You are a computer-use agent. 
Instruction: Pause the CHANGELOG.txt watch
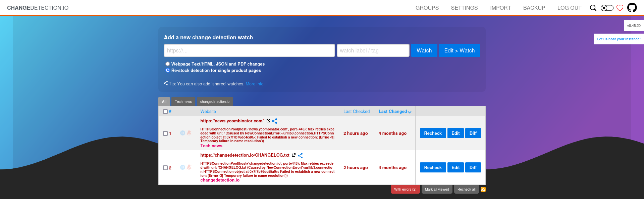tap(182, 167)
